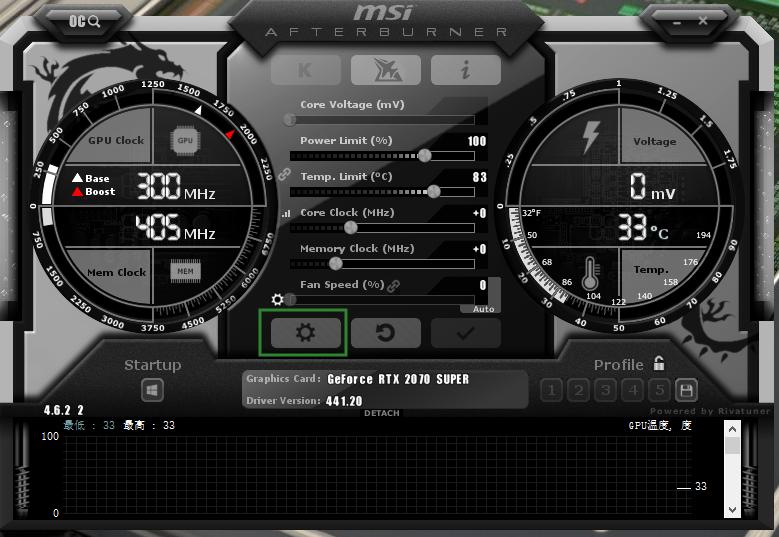This screenshot has height=537, width=779.
Task: Toggle the fan speed Auto button
Action: click(x=483, y=309)
